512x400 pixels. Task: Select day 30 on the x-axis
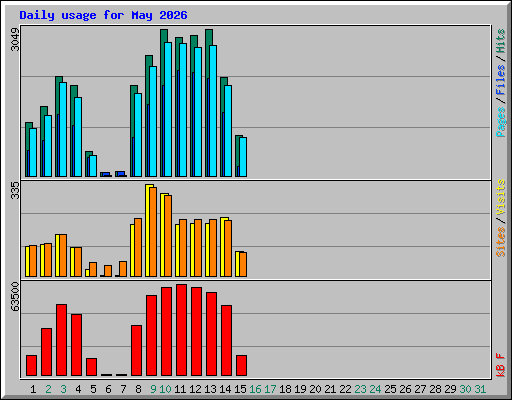pos(465,389)
